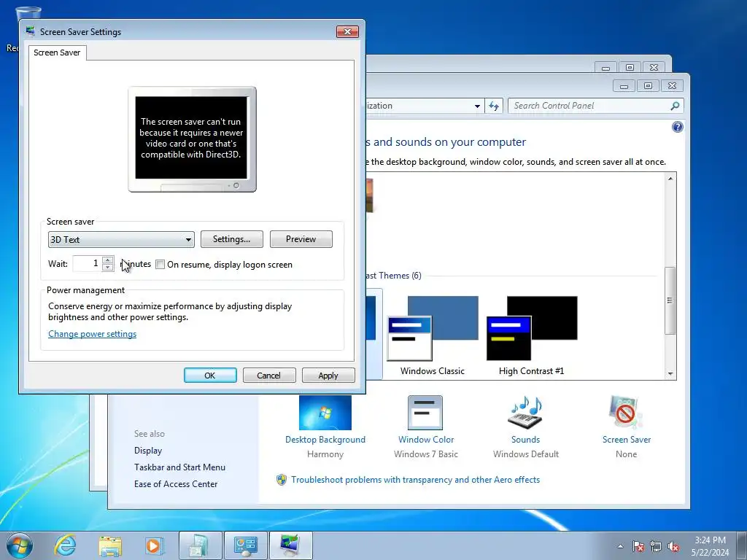
Task: Click the themes list scrollbar thumb
Action: [670, 300]
